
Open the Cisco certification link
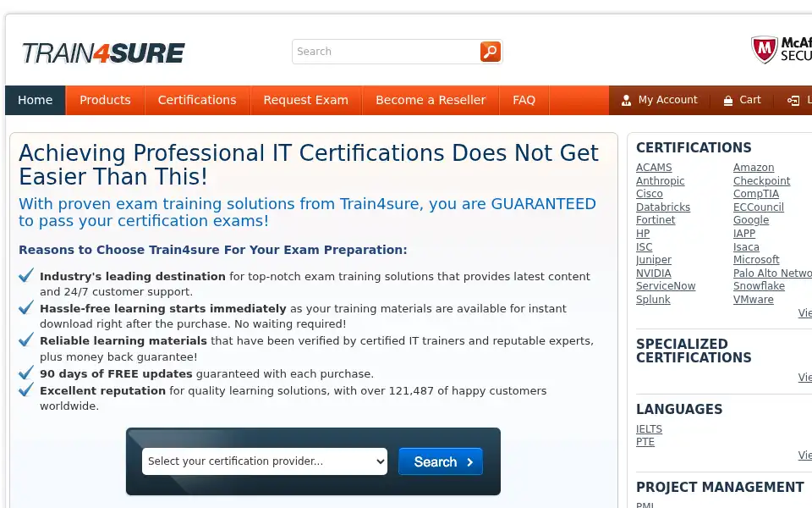(x=650, y=194)
